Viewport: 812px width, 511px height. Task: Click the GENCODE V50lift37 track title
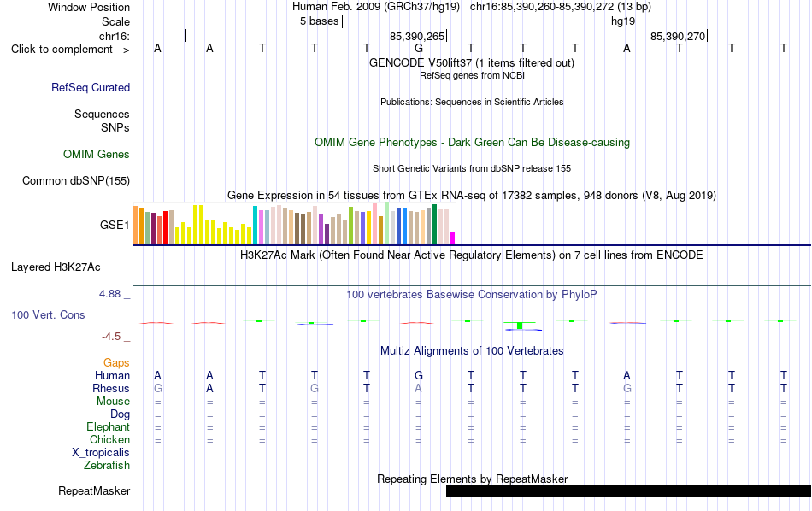pyautogui.click(x=472, y=62)
